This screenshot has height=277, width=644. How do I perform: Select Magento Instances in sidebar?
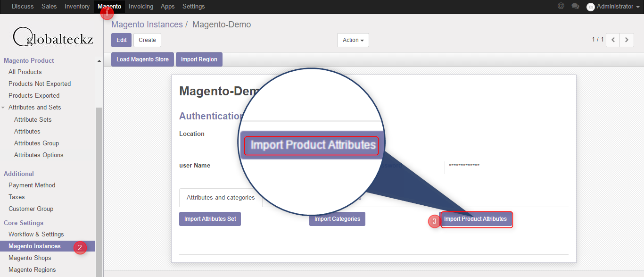click(x=34, y=246)
